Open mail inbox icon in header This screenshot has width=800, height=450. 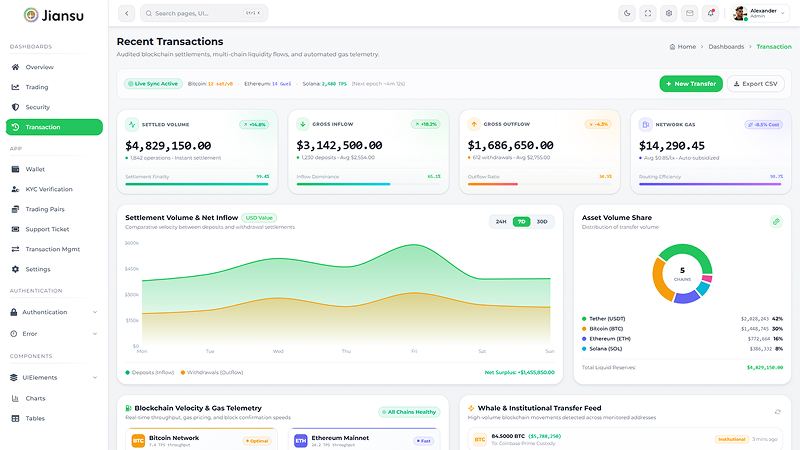[x=690, y=13]
